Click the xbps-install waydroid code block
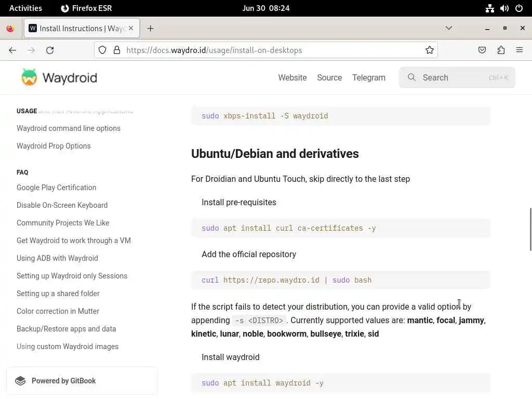The height and width of the screenshot is (399, 532). 341,116
